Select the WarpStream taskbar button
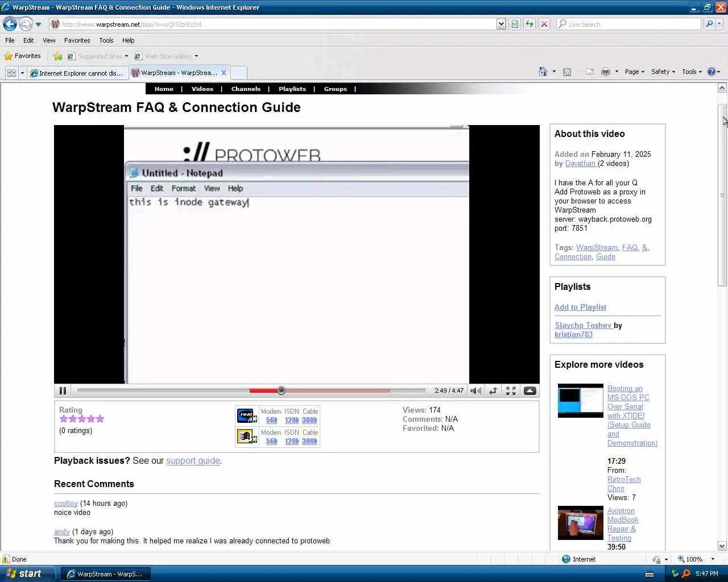Screen dimensions: 728x582 tap(105, 574)
